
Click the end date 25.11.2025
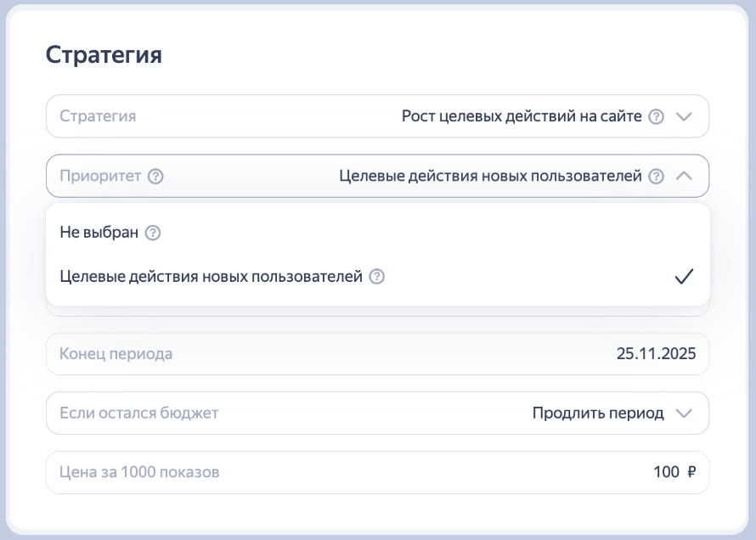coord(656,354)
